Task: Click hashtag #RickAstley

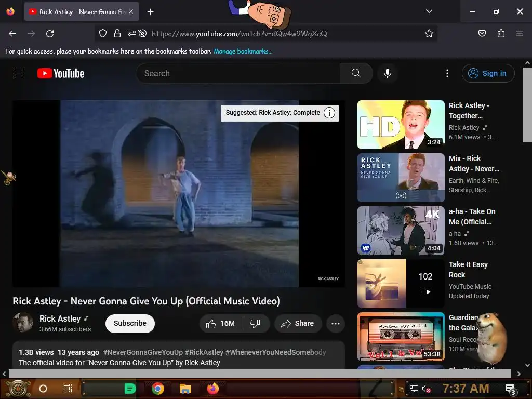Action: [204, 352]
